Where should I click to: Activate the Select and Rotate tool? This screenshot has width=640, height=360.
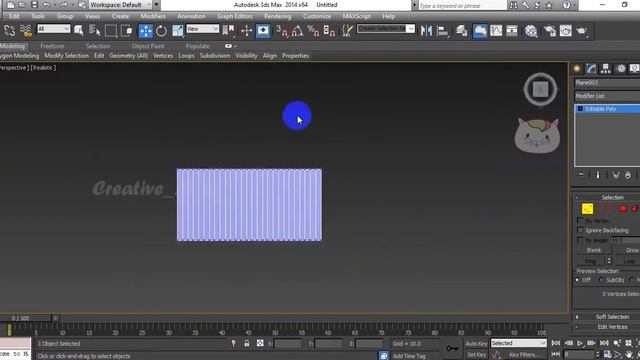pyautogui.click(x=161, y=31)
